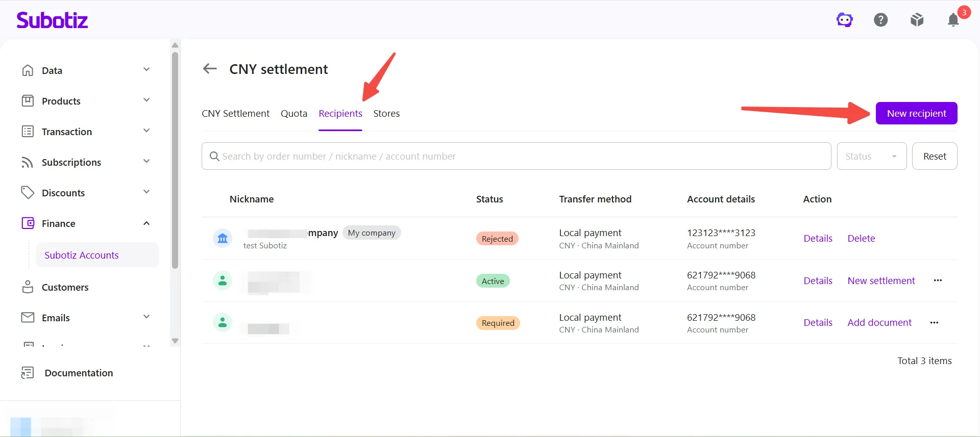The width and height of the screenshot is (980, 437).
Task: Click the Required status badge
Action: point(498,323)
